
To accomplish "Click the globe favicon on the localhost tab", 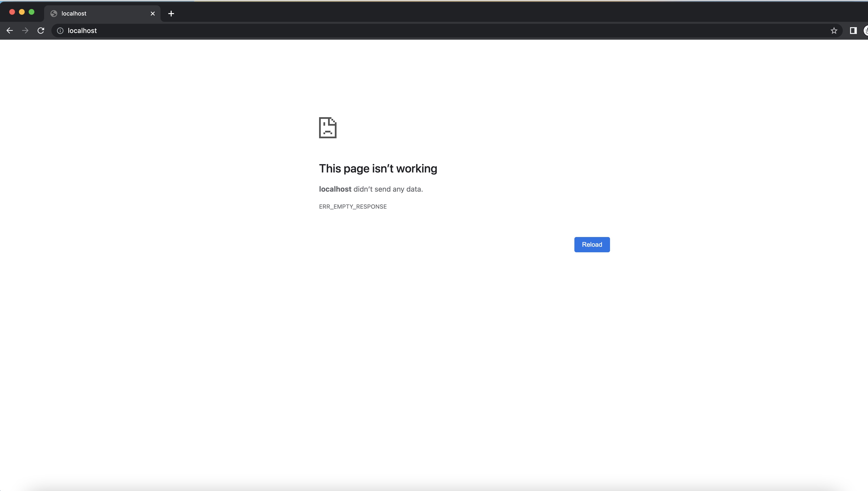I will pos(54,14).
